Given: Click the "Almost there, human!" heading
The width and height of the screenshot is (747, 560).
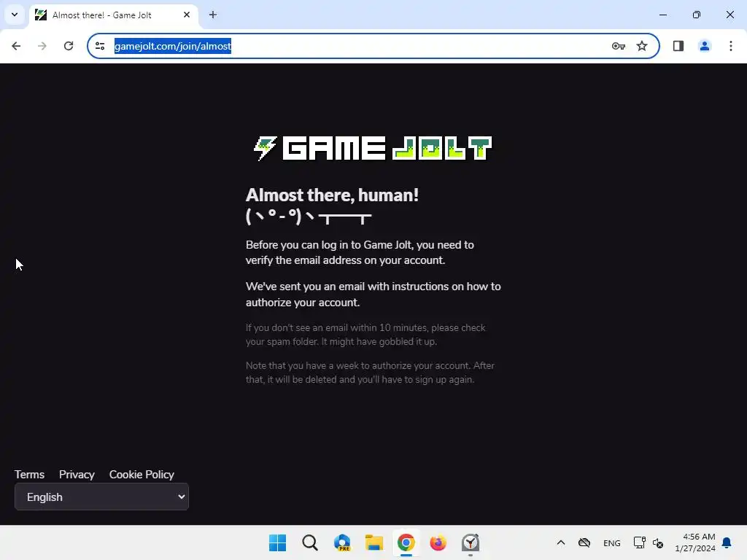Looking at the screenshot, I should coord(332,195).
